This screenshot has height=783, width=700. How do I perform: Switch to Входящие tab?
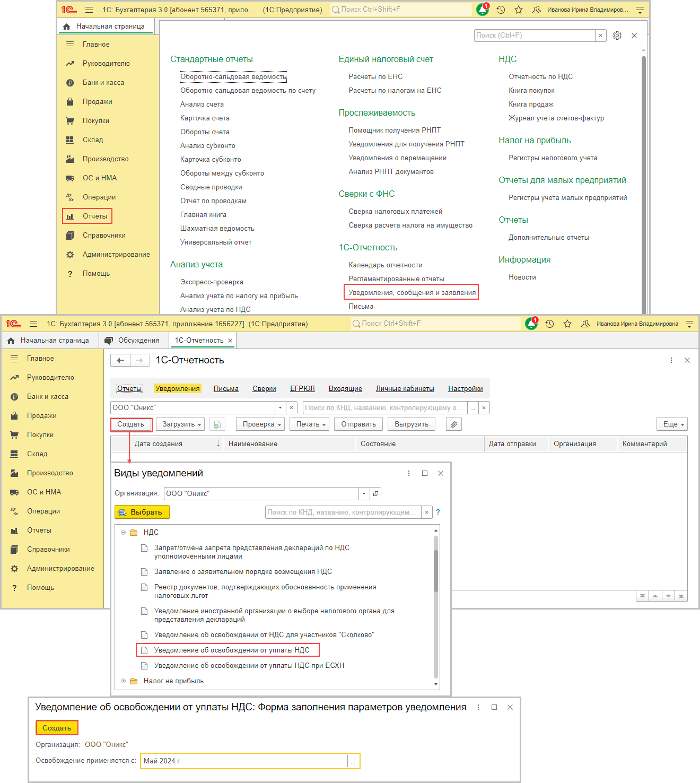(x=345, y=389)
